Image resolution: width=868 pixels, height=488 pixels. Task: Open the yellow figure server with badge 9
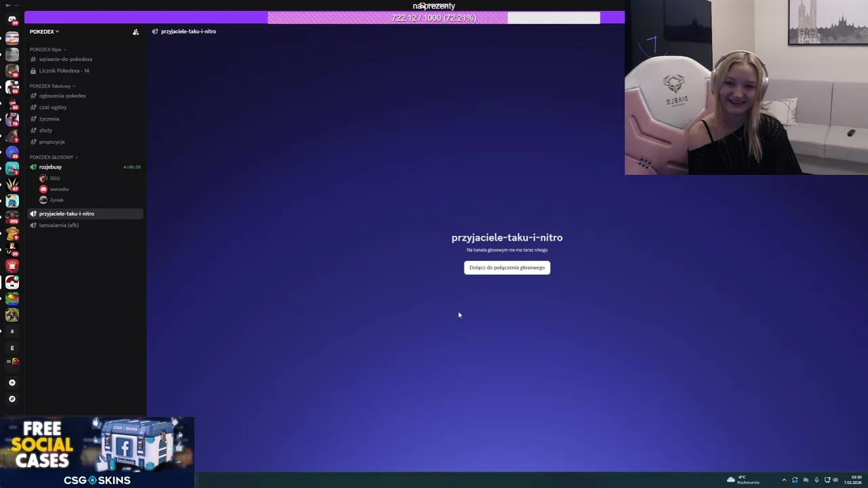tap(12, 233)
